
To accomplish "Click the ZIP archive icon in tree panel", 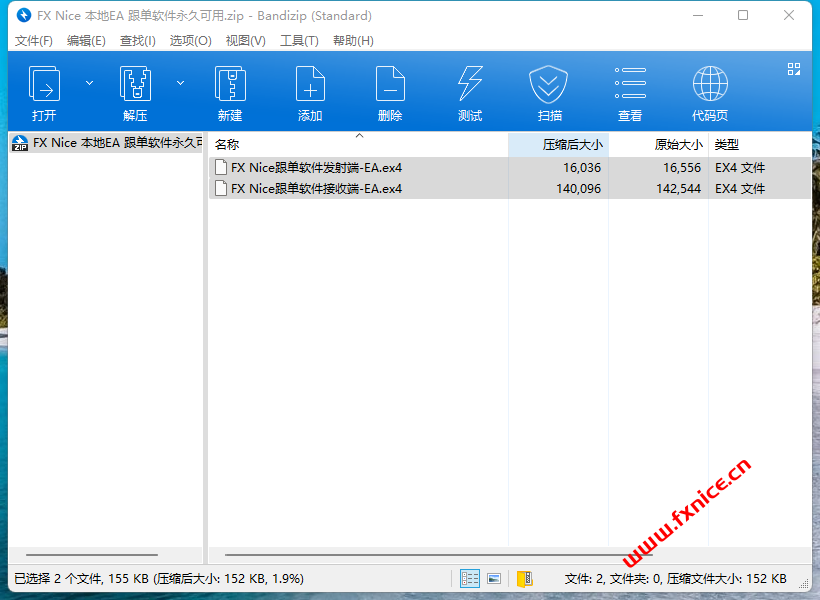I will coord(20,143).
